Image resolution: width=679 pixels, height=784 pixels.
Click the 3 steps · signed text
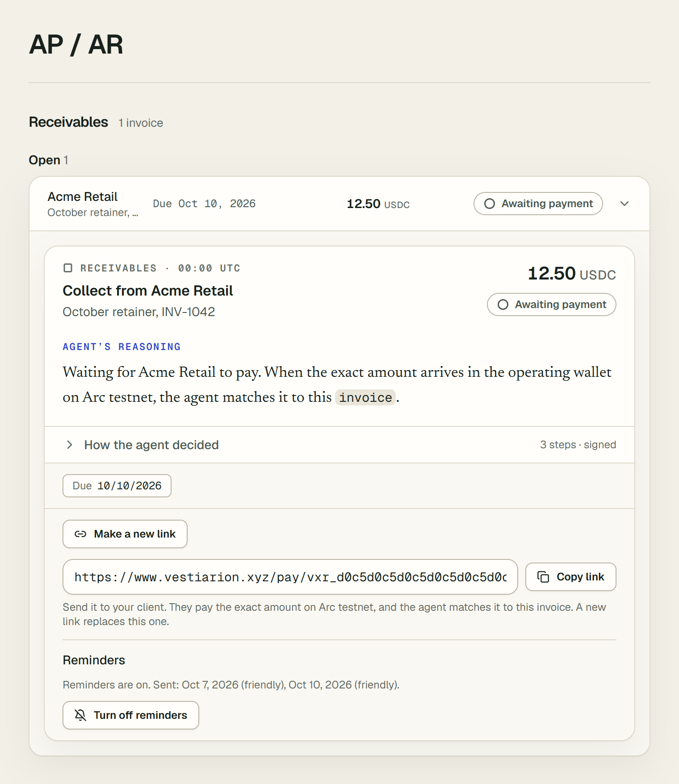coord(578,445)
